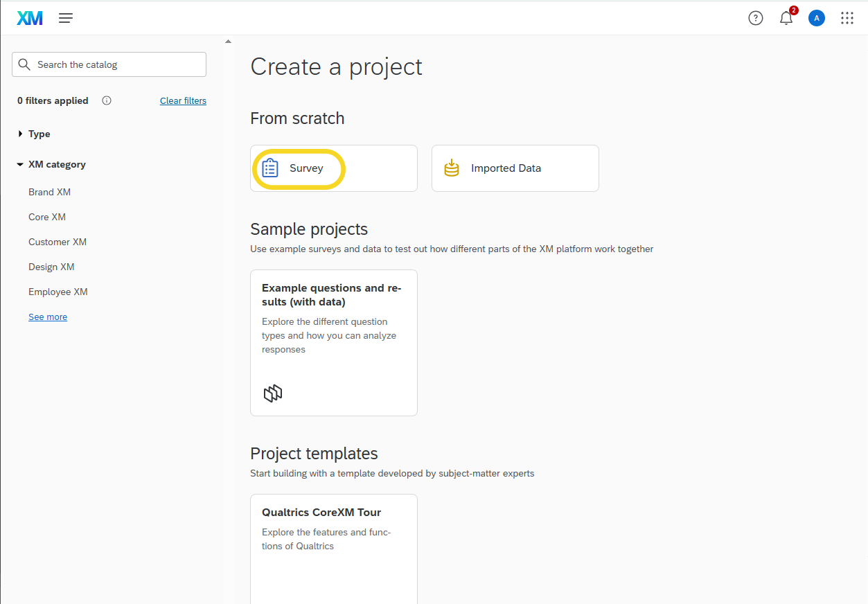
Task: Click the scroll-up arrow above the sidebar
Action: (x=228, y=42)
